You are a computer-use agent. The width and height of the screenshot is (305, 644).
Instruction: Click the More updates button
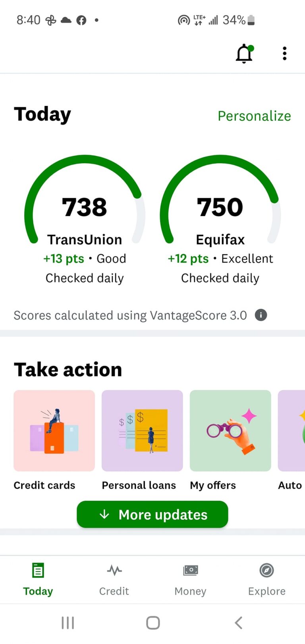152,515
